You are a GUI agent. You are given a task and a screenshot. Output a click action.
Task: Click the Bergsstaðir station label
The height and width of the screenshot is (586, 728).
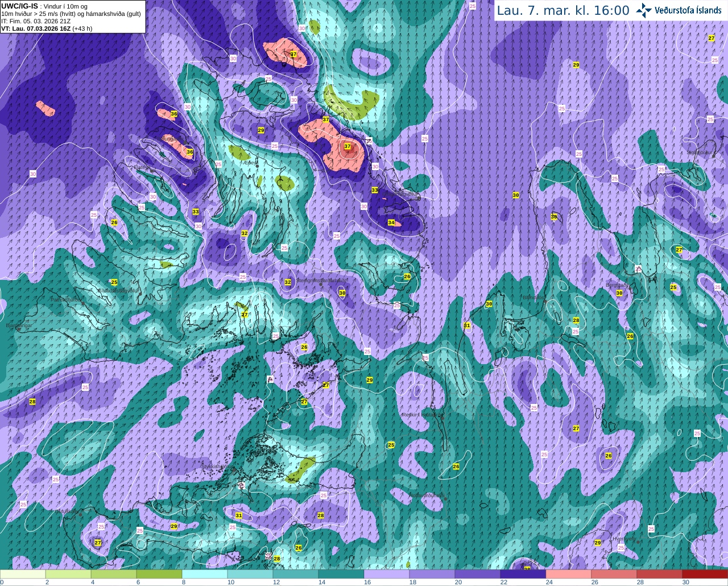tap(617, 285)
